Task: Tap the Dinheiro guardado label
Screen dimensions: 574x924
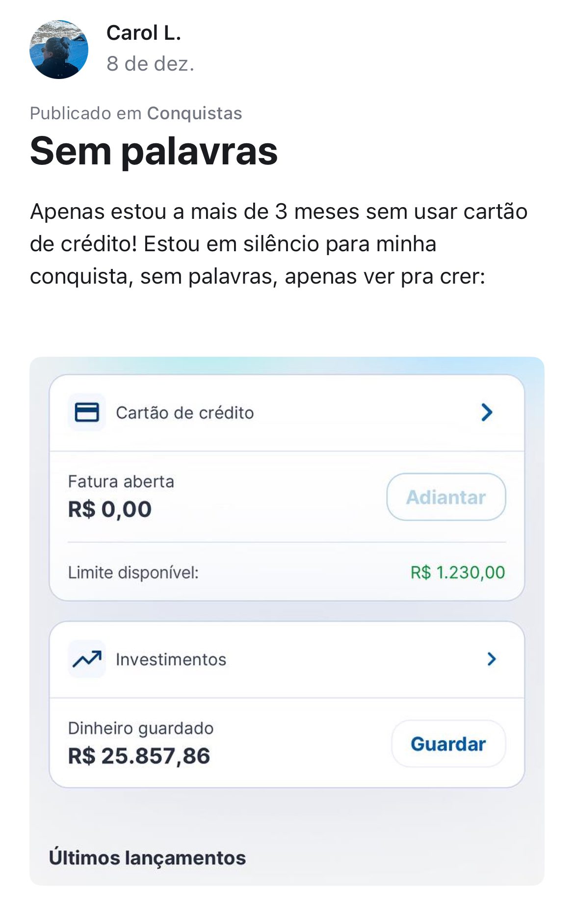Action: pos(141,728)
